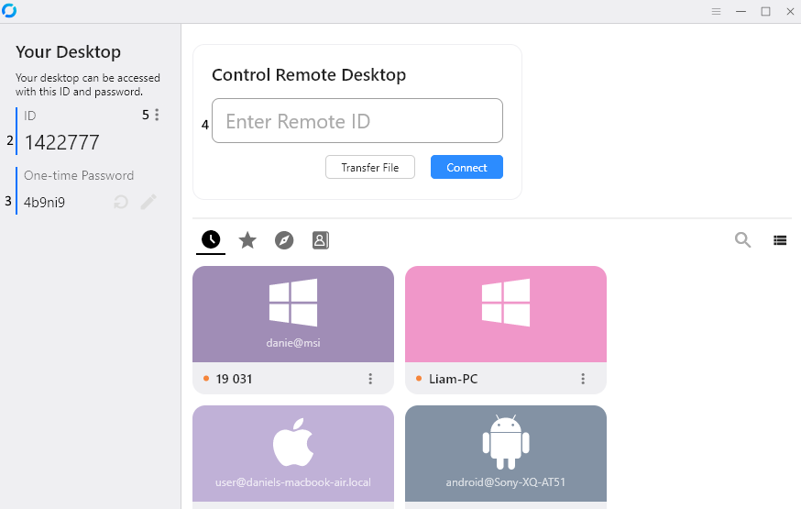Open options menu for 19 031 peer
This screenshot has width=812, height=509.
pos(370,379)
